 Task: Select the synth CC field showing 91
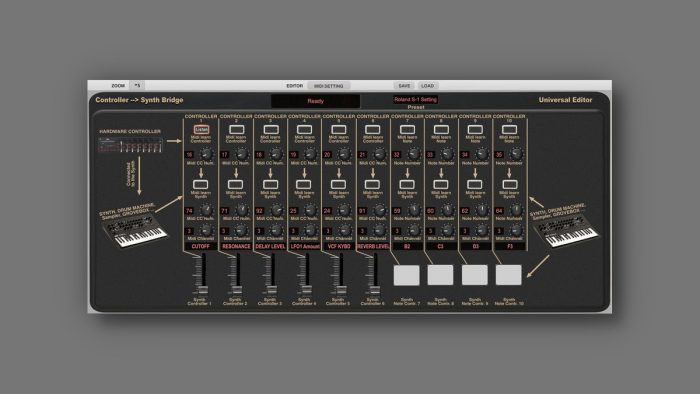pos(362,211)
